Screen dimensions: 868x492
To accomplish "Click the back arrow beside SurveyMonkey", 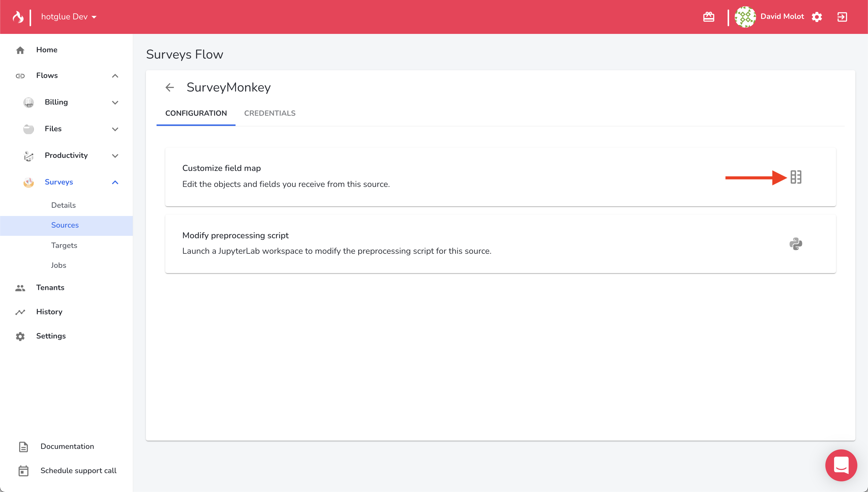I will [170, 87].
